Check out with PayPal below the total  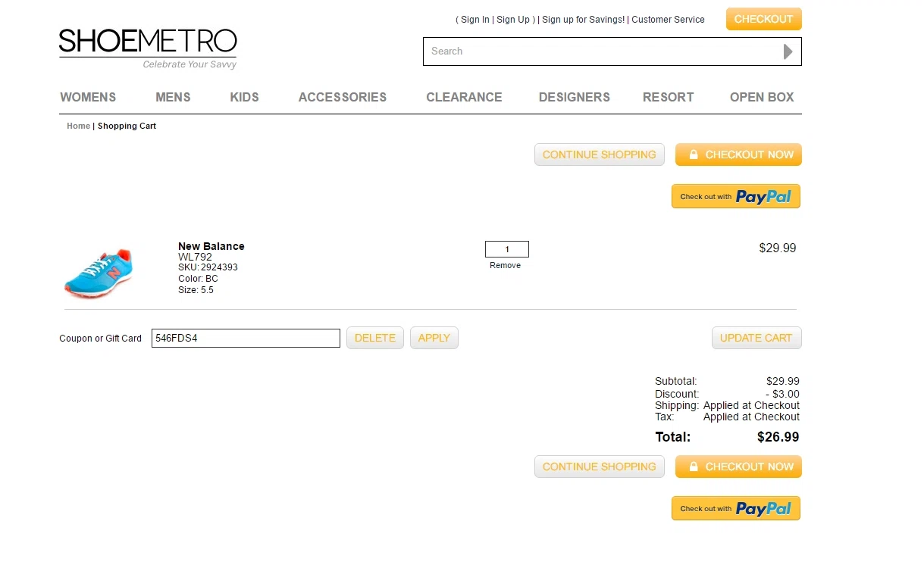(x=736, y=509)
